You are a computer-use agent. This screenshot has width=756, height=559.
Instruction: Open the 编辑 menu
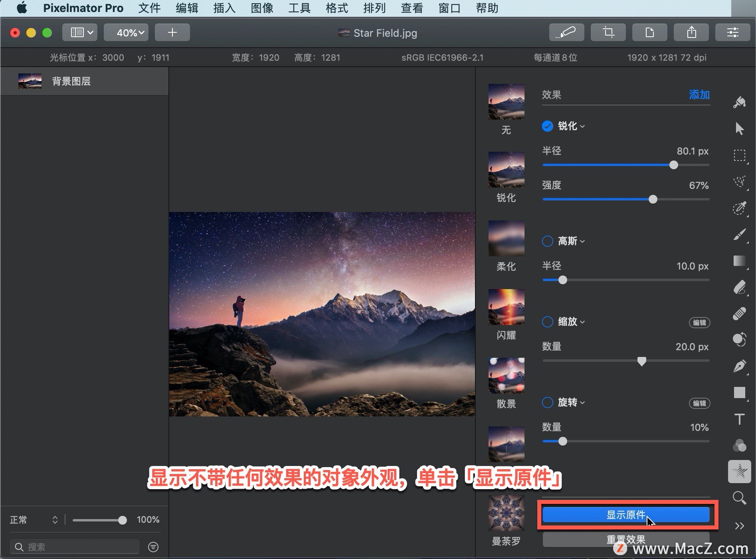pos(187,8)
